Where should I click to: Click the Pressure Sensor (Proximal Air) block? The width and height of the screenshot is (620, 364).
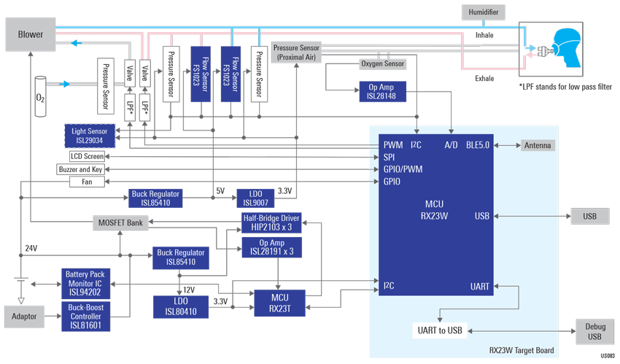pyautogui.click(x=296, y=53)
